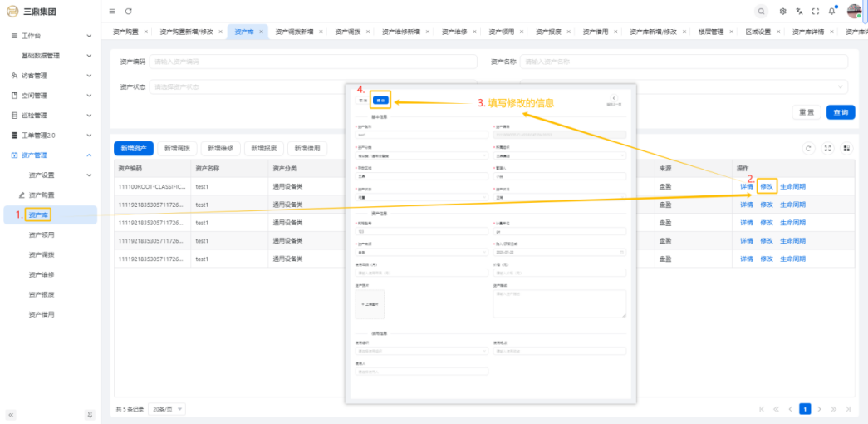Click the blue 查询 button

coord(840,112)
